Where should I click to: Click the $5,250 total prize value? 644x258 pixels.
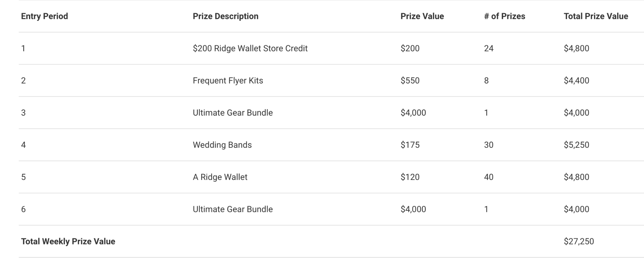[x=576, y=145]
